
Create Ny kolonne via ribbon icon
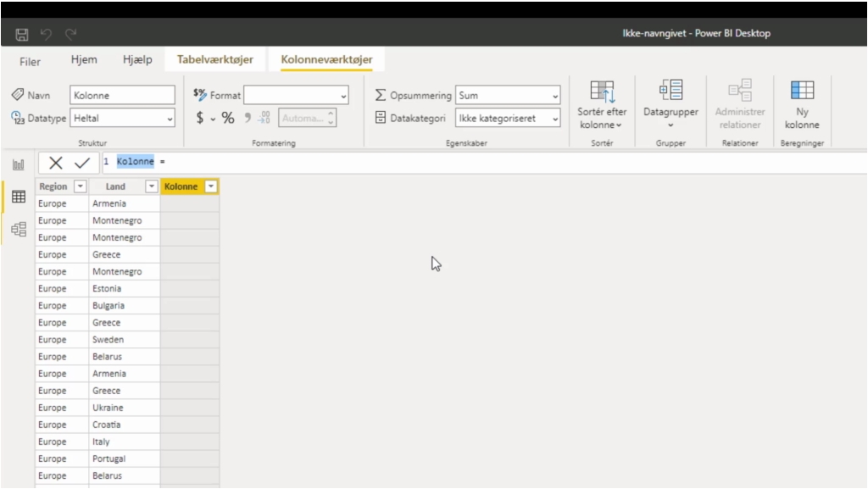[802, 90]
